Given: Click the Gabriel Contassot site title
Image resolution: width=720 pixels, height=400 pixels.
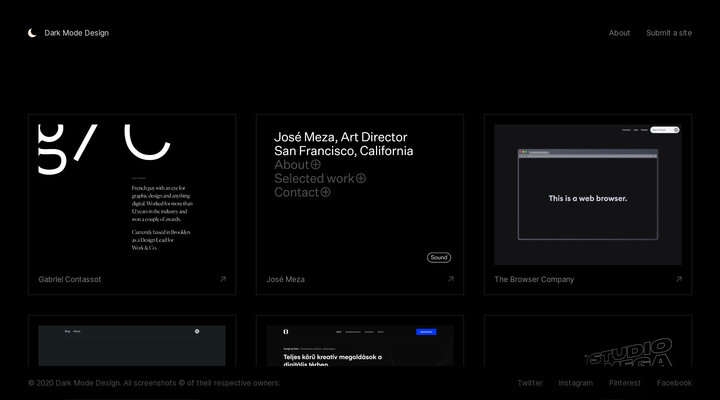Looking at the screenshot, I should click(70, 279).
